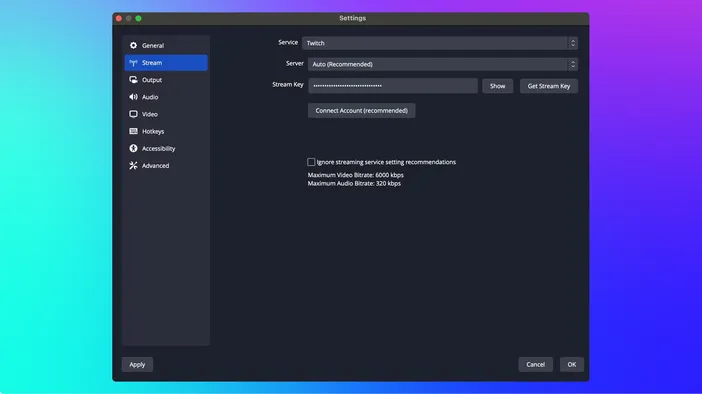The width and height of the screenshot is (702, 394).
Task: Enable Ignore streaming service setting recommendations
Action: click(311, 162)
